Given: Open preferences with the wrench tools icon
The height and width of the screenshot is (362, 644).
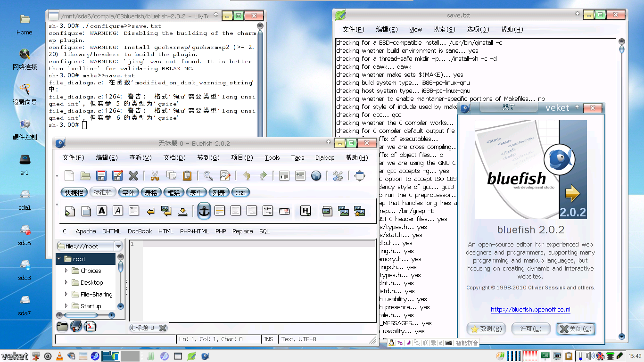Looking at the screenshot, I should tap(338, 176).
